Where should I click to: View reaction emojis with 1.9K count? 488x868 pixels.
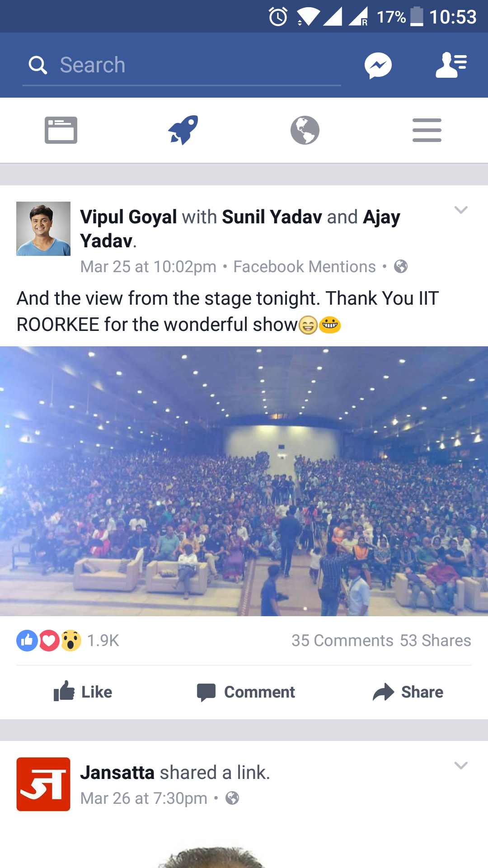[68, 641]
